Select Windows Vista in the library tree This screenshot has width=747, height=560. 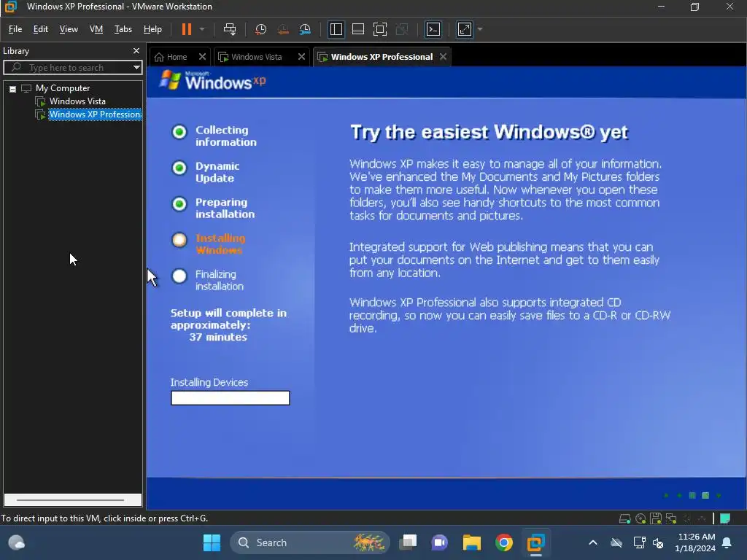point(77,101)
